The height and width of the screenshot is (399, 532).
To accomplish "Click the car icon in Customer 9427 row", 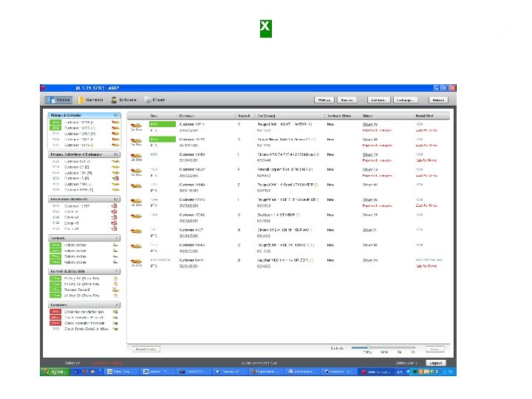I will coord(136,231).
